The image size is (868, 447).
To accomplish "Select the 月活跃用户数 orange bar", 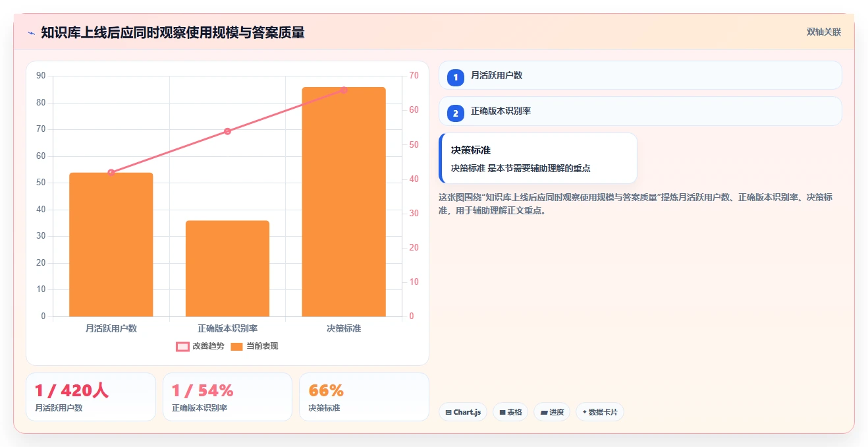I will click(x=111, y=245).
